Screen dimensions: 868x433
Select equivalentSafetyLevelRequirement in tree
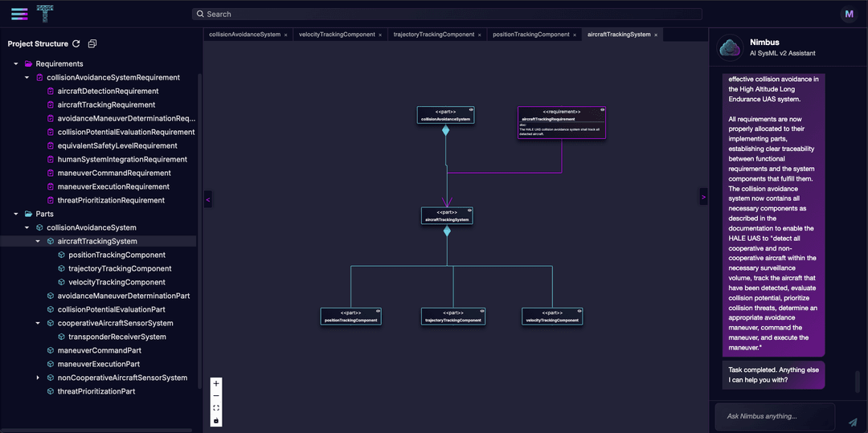pos(117,145)
